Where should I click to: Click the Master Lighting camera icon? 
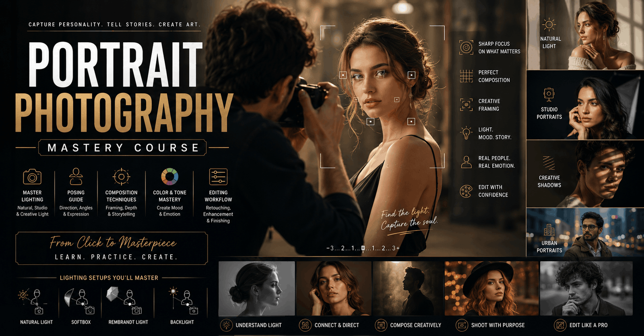coord(32,177)
